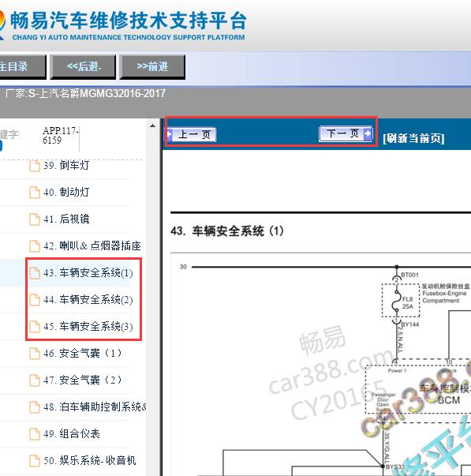This screenshot has width=471, height=476.
Task: Open the page icon beside 50. 娱乐系统-收音机
Action: pyautogui.click(x=35, y=460)
